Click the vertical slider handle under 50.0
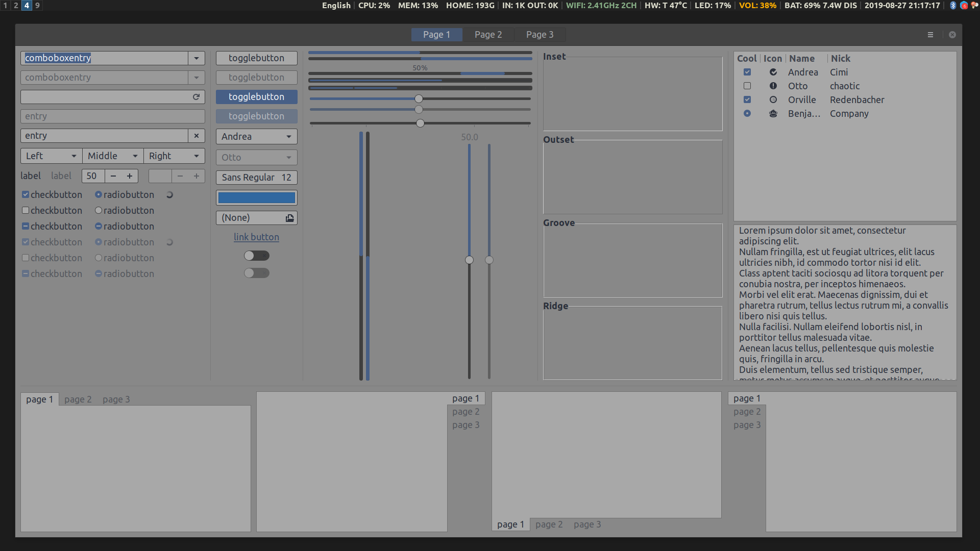Image resolution: width=980 pixels, height=551 pixels. tap(469, 260)
